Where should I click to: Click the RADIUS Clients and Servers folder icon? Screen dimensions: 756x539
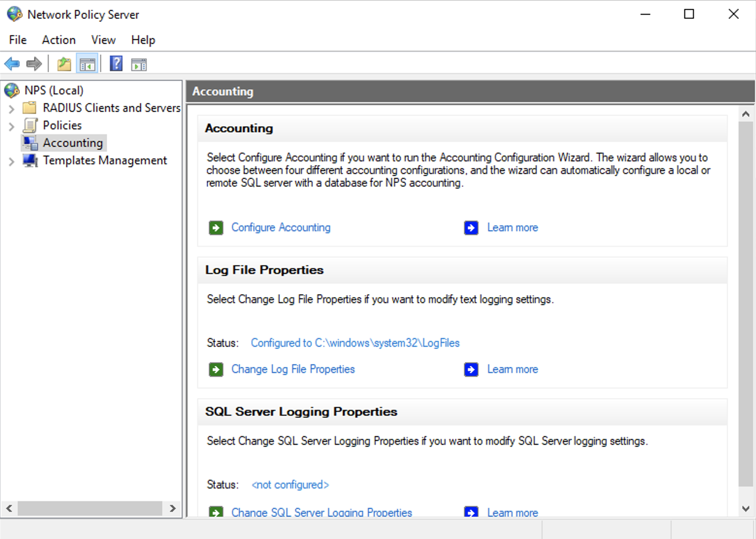[30, 107]
